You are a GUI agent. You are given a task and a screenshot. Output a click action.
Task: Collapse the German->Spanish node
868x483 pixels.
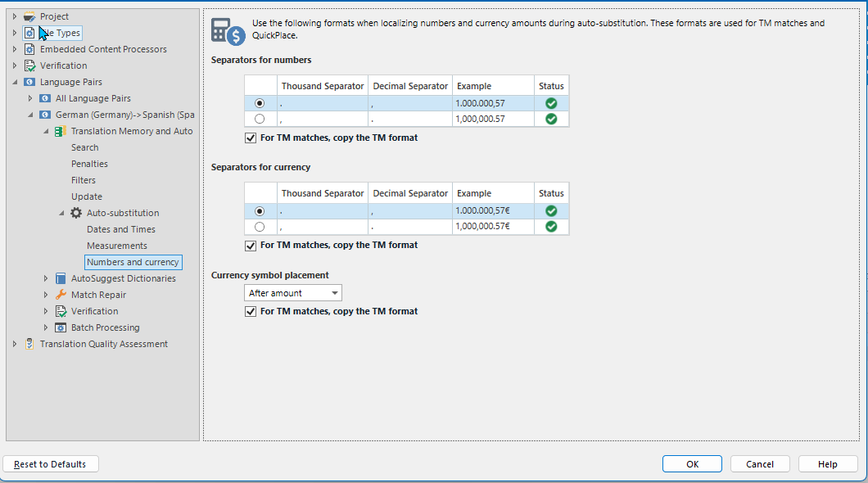tap(30, 115)
